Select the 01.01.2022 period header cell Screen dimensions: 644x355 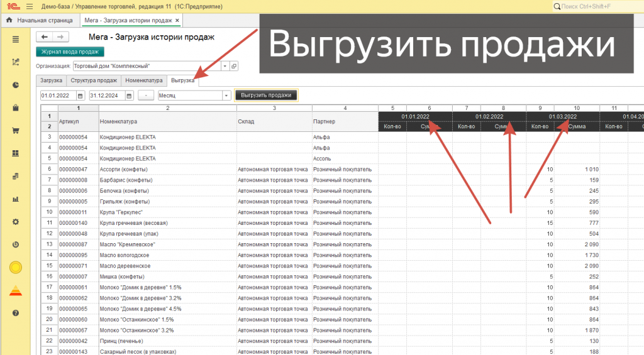(415, 117)
